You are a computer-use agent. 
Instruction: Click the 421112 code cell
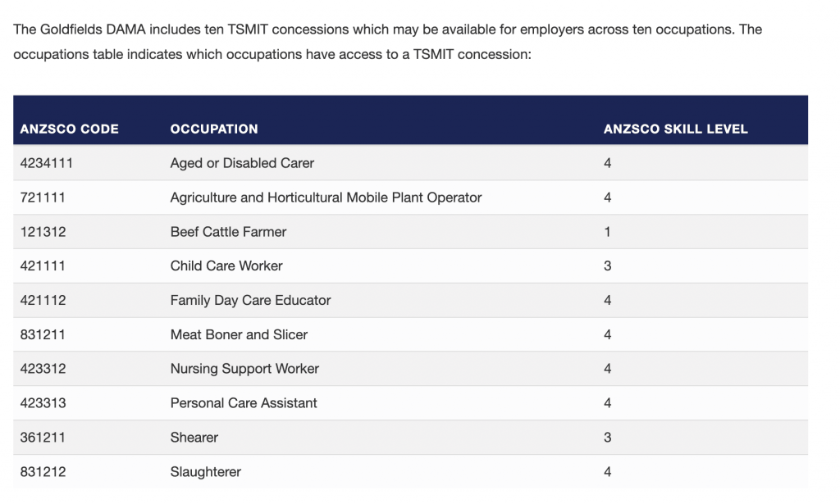tap(43, 300)
